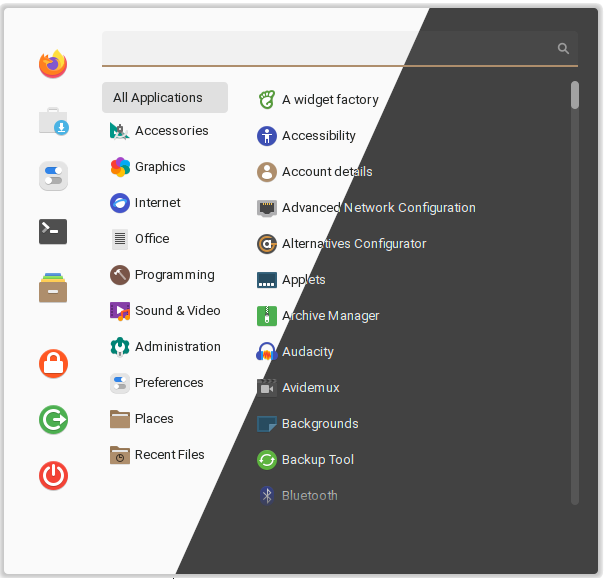Image resolution: width=606 pixels, height=581 pixels.
Task: Click the Avidemux clapperboard icon
Action: [267, 388]
